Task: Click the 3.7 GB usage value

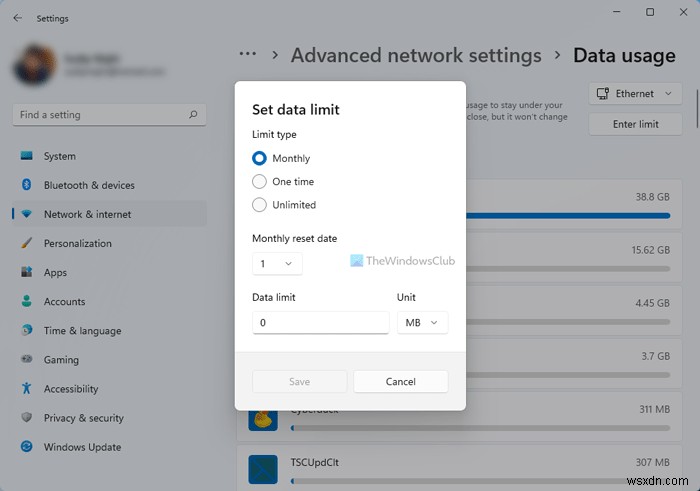Action: [655, 356]
